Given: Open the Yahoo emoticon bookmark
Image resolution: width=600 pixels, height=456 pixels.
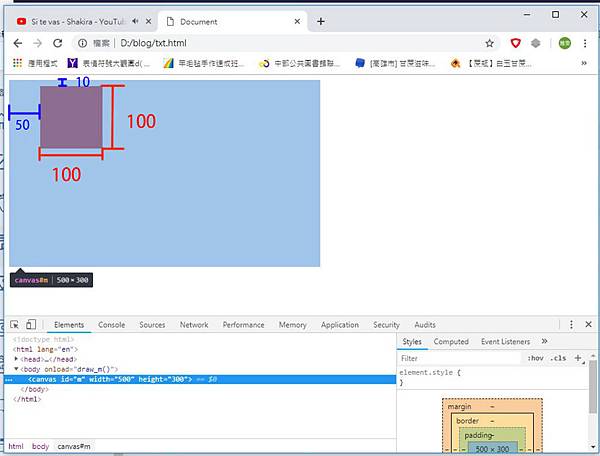Looking at the screenshot, I should 109,63.
